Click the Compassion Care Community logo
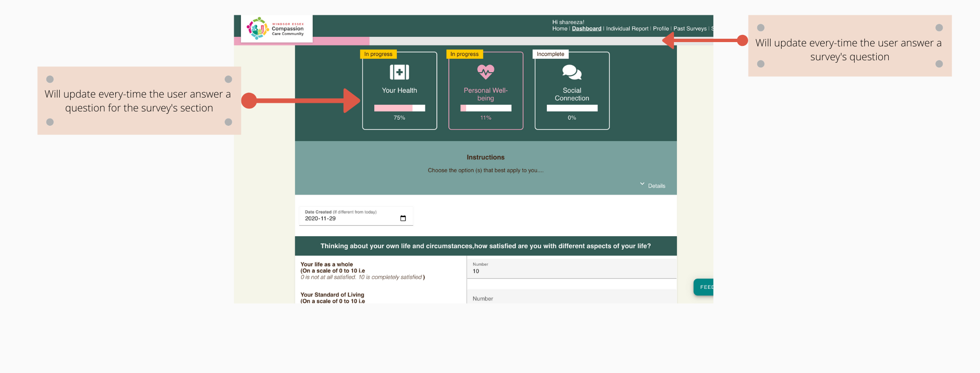The height and width of the screenshot is (373, 980). [x=276, y=29]
